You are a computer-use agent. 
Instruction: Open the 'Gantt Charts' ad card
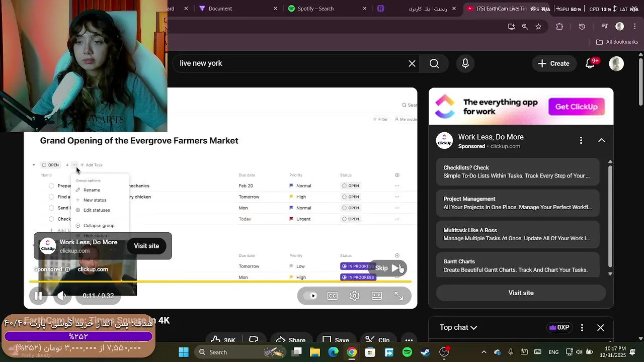[x=518, y=265]
